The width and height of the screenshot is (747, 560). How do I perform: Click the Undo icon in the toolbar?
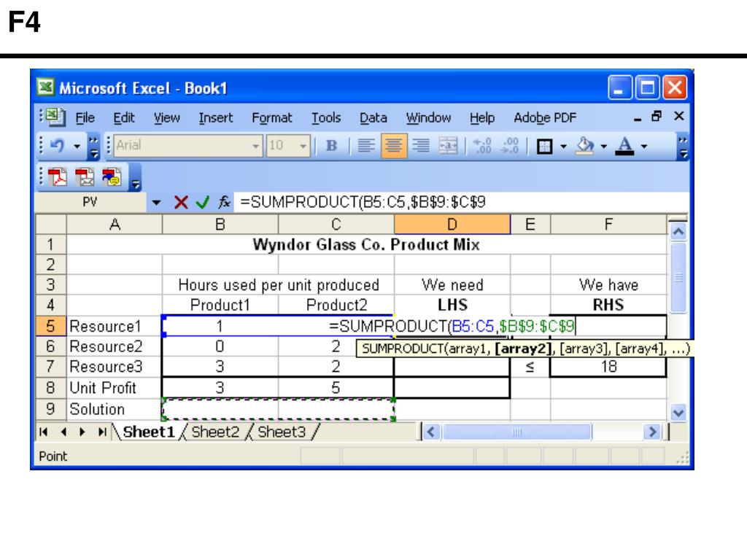click(x=58, y=145)
